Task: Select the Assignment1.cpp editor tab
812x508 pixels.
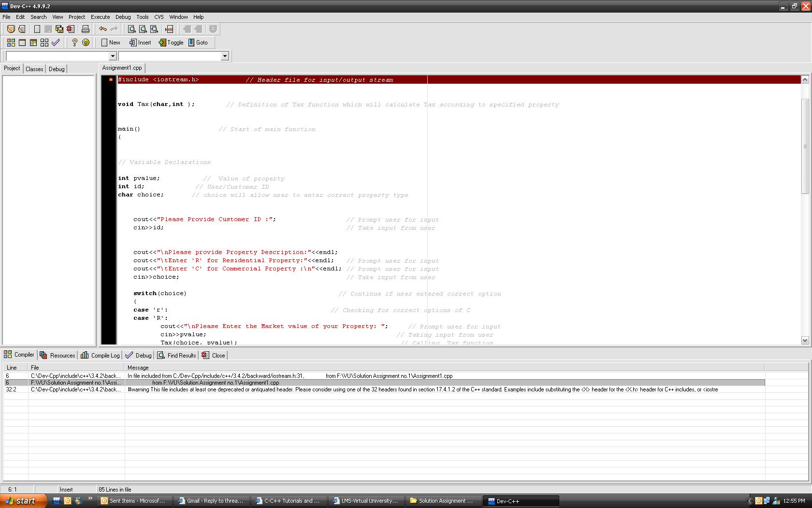Action: click(122, 68)
